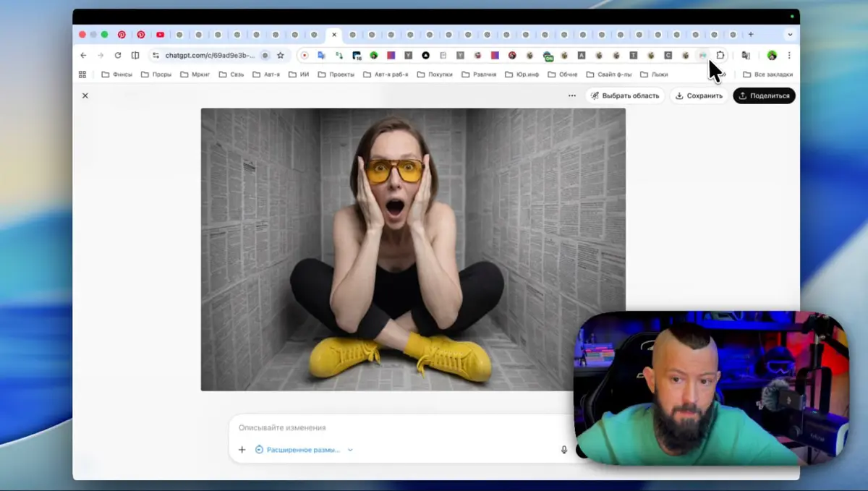Click the browser forward arrow
Screen dimensions: 868x491
click(101, 55)
